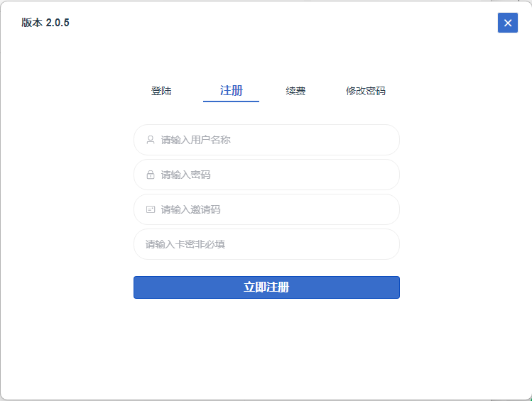Click the lock icon in password field
Viewport: 532px width, 401px height.
click(x=151, y=175)
